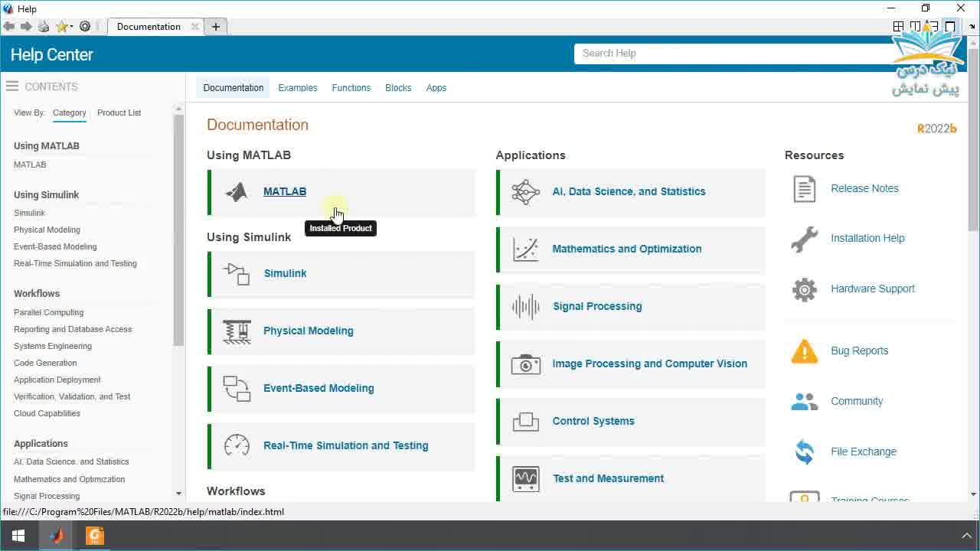Screen dimensions: 980x551
Task: Open Cloud Capabilities sidebar link
Action: (47, 413)
